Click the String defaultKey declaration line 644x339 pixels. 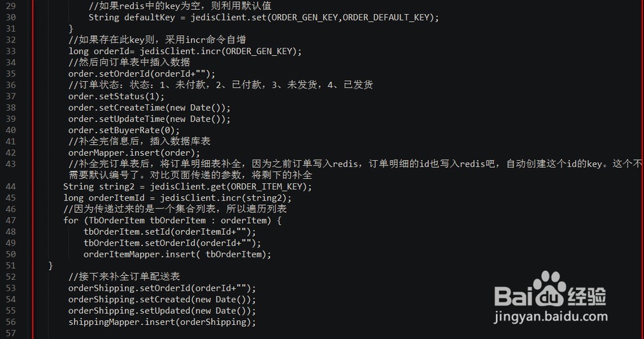coord(263,17)
